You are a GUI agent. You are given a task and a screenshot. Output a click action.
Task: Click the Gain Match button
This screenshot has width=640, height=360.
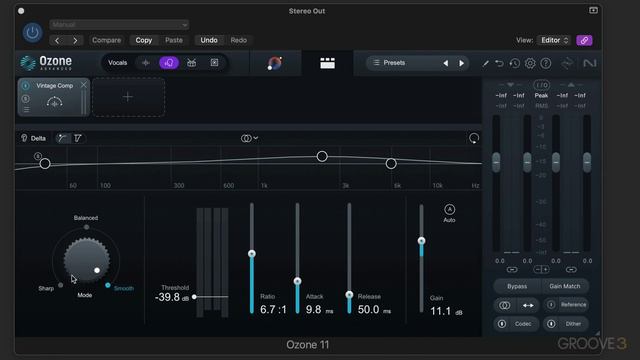[x=565, y=286]
